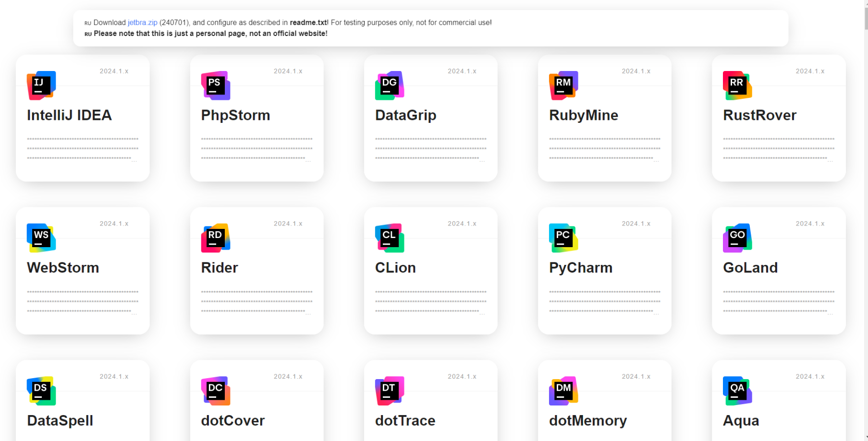Select the DataGrip title
Screen dimensions: 868x441
pos(405,115)
